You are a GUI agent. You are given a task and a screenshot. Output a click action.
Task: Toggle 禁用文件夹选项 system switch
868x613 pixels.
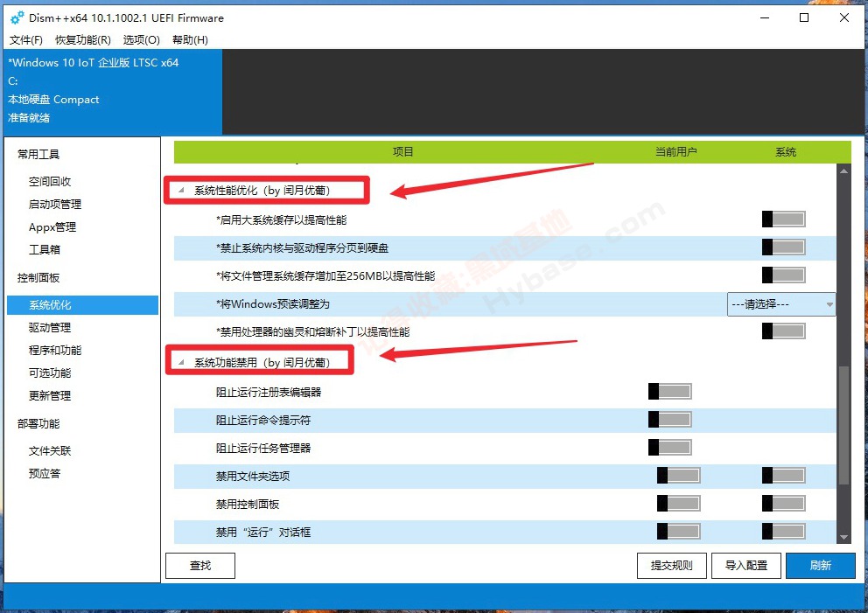point(783,475)
